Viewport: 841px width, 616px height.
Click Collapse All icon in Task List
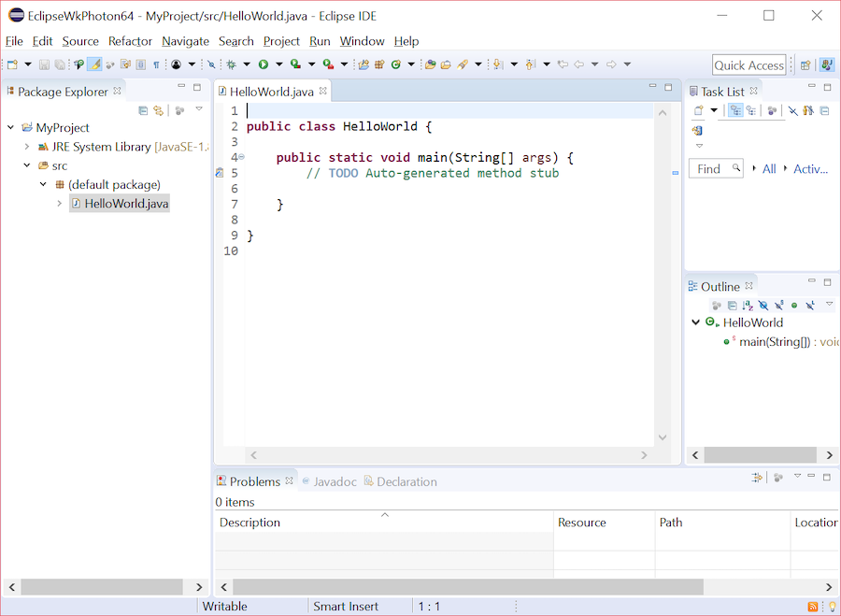coord(824,110)
